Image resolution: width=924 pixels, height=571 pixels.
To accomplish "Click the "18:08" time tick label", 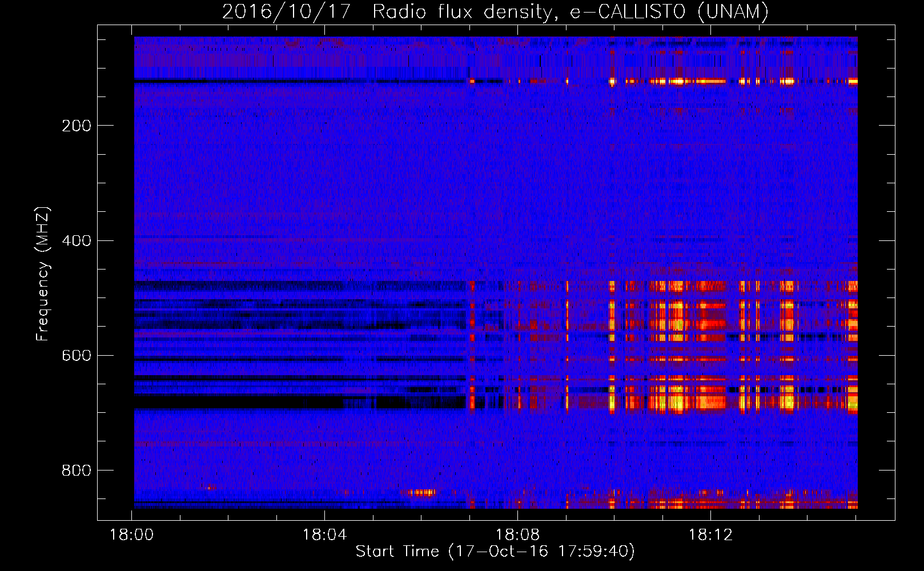I will (518, 535).
